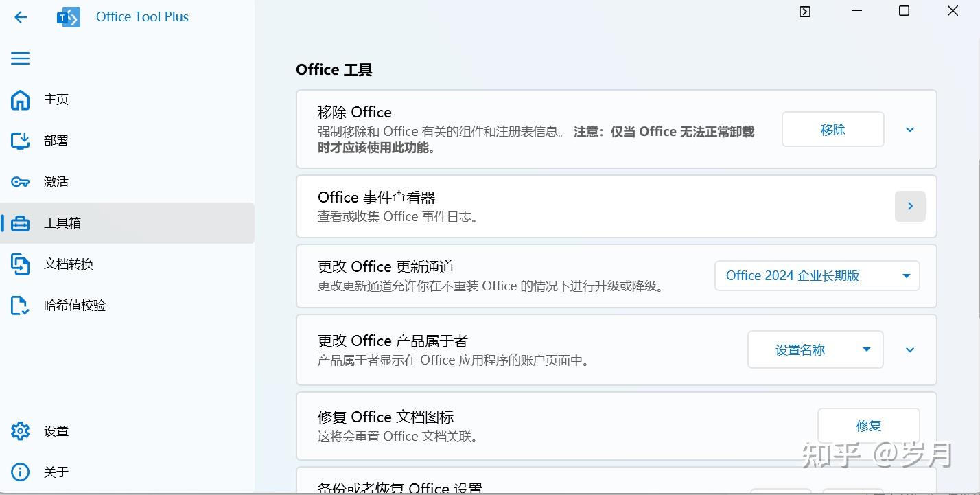980x495 pixels.
Task: Open the 主页 page
Action: pyautogui.click(x=127, y=100)
